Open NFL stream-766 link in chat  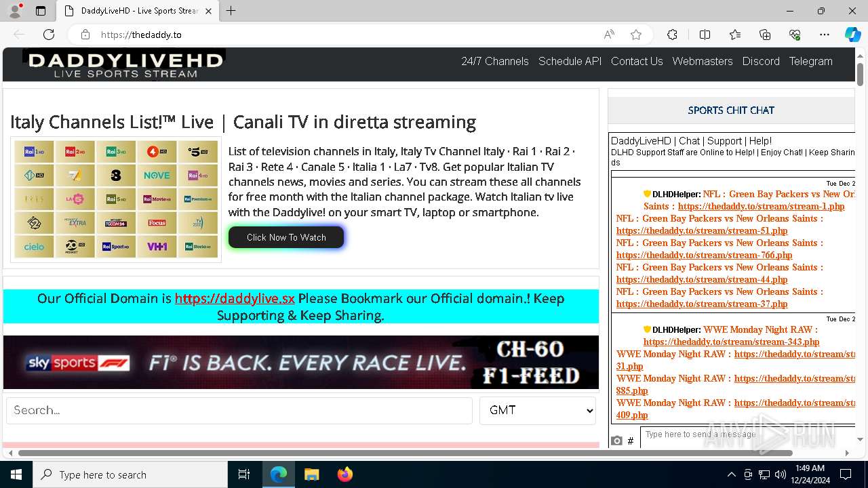point(705,255)
